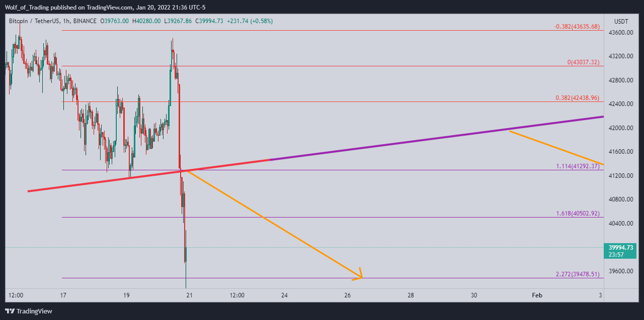Click the Feb label on time axis
The width and height of the screenshot is (644, 320).
[x=537, y=295]
